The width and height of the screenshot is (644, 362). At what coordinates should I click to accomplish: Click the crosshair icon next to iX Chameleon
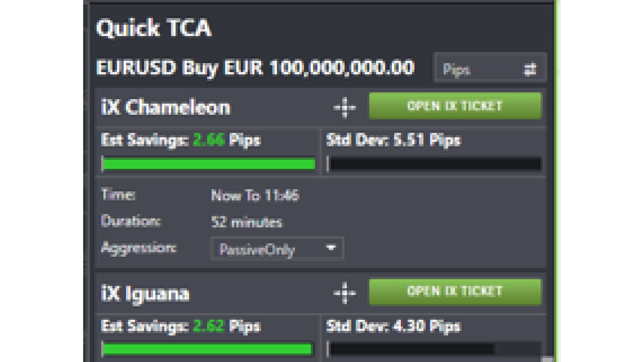coord(345,107)
